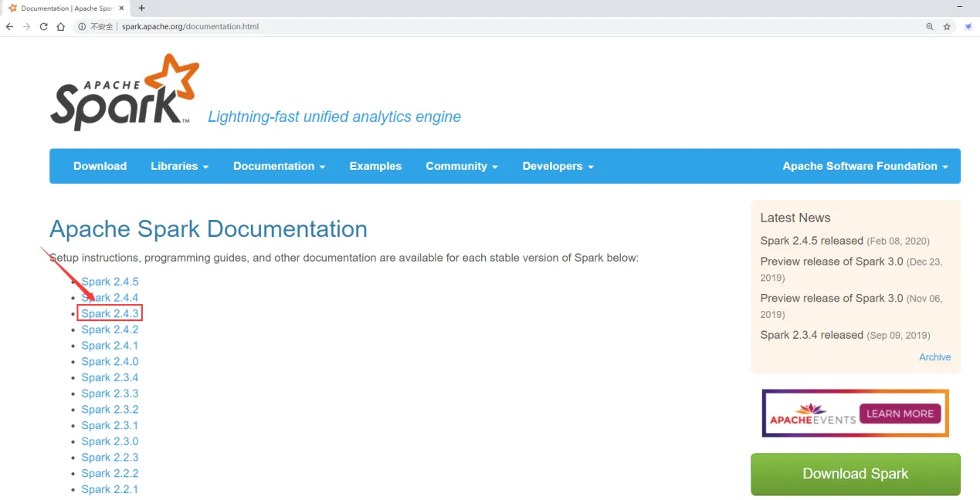
Task: Open the Examples nav item
Action: tap(375, 166)
